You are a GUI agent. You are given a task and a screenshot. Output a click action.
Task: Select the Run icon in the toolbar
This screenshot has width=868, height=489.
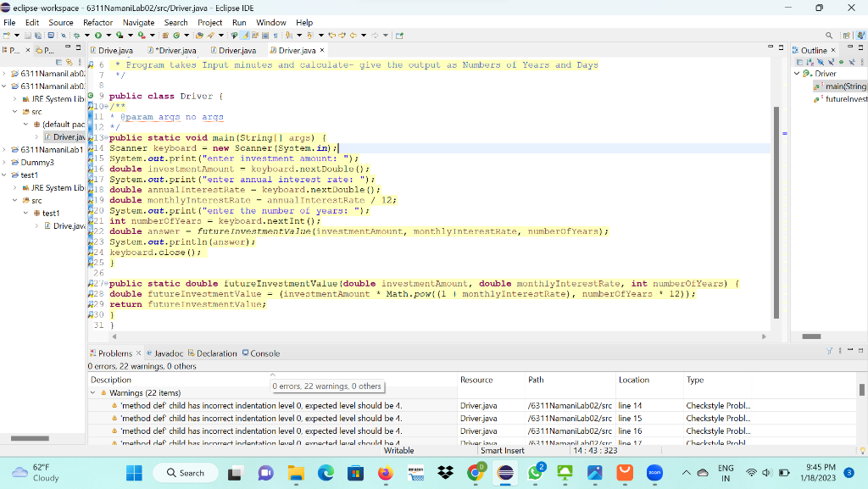pyautogui.click(x=99, y=36)
